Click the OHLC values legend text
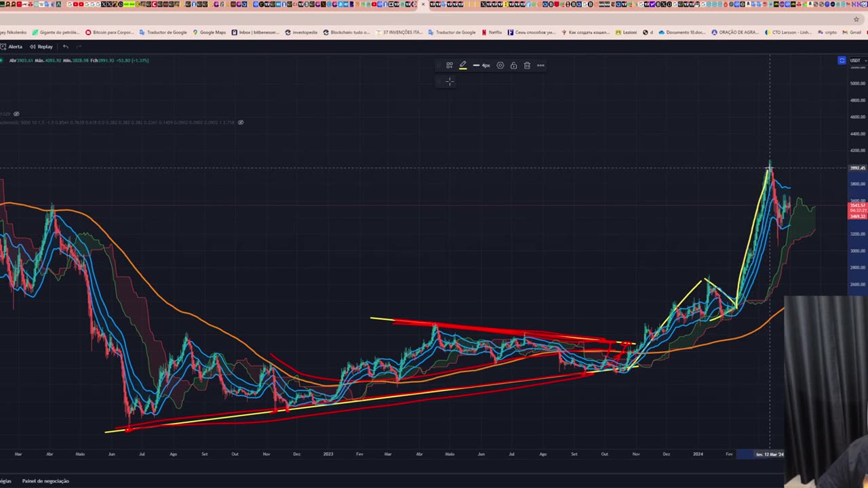This screenshot has width=868, height=488. (79, 60)
